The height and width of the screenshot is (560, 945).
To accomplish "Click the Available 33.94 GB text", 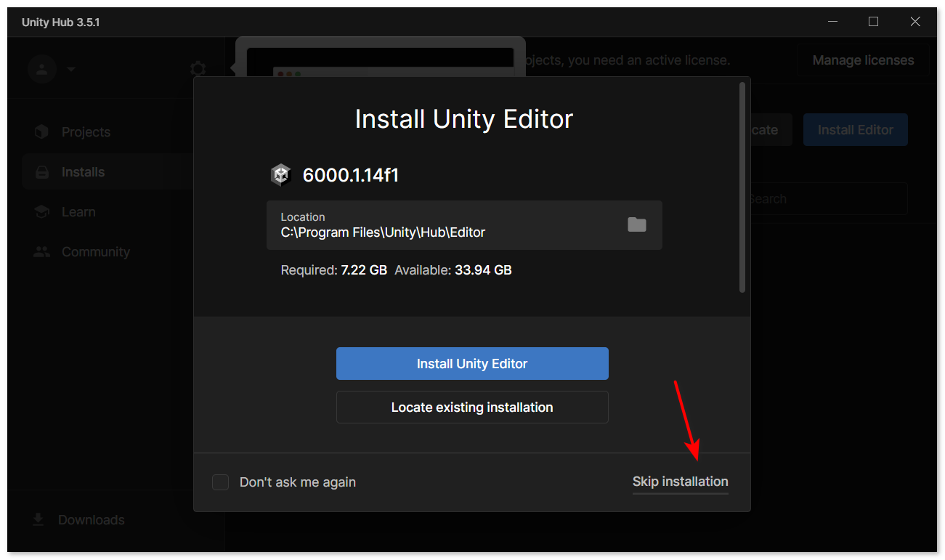I will [453, 270].
